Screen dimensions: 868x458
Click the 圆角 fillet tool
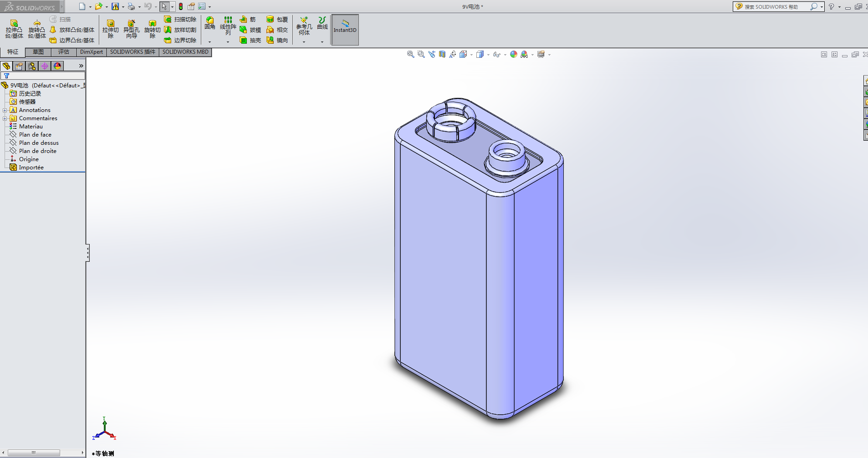[210, 23]
